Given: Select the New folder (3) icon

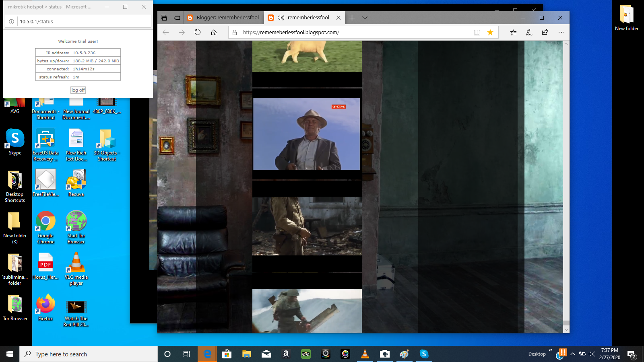Looking at the screenshot, I should coord(15,228).
